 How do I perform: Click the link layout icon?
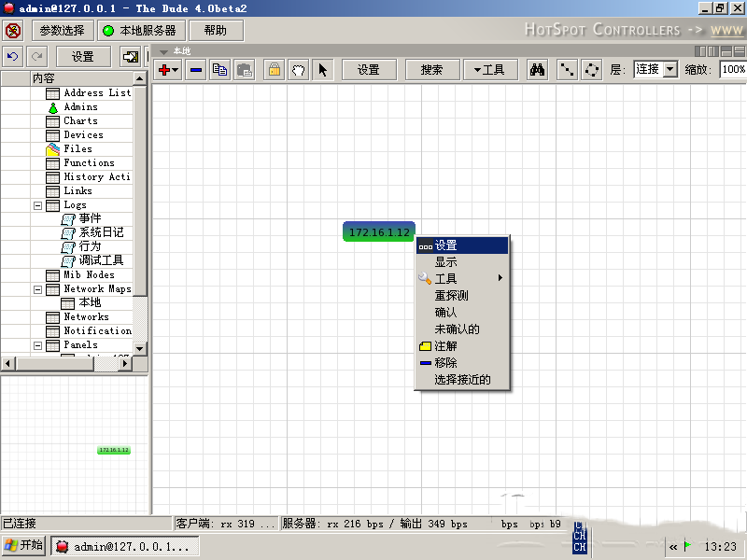pos(567,70)
